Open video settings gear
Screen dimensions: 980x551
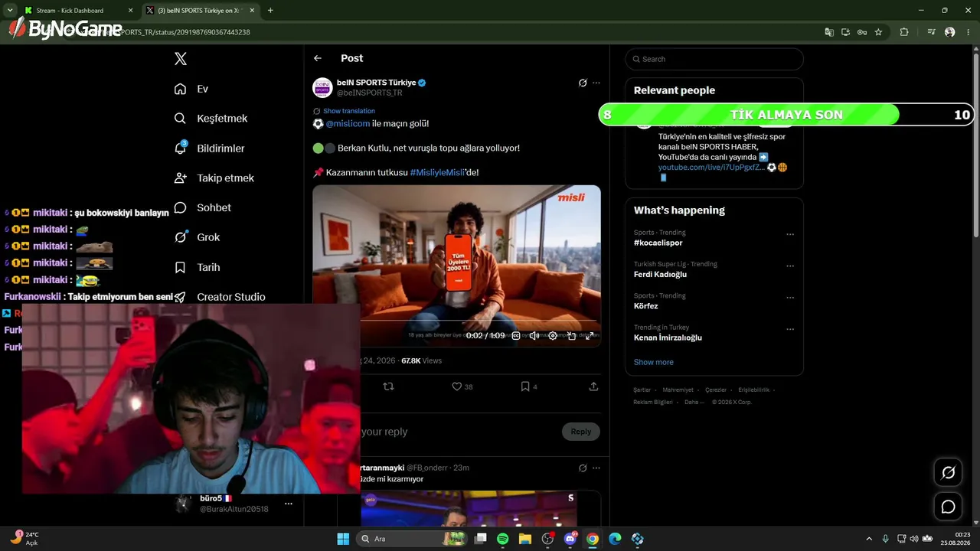(553, 336)
